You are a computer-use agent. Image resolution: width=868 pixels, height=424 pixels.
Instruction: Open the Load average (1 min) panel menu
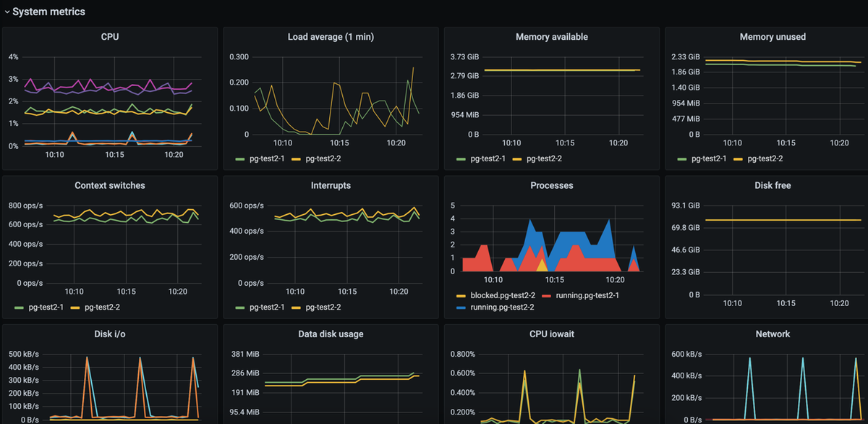330,36
